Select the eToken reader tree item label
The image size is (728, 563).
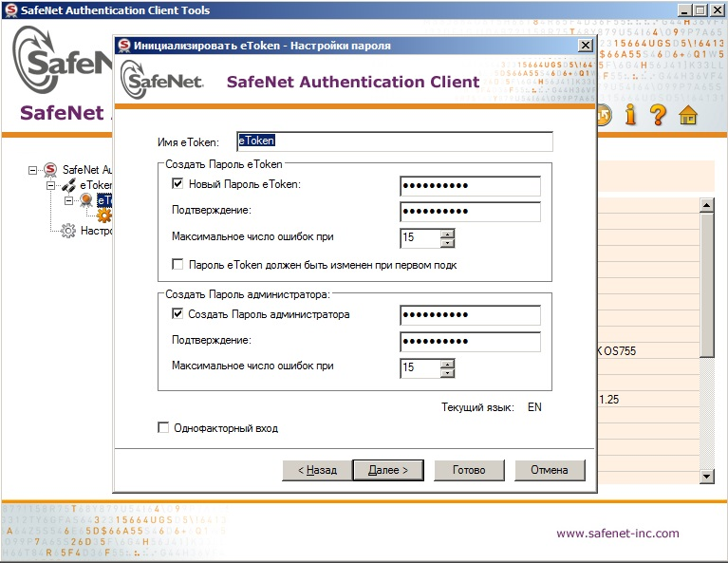[96, 185]
